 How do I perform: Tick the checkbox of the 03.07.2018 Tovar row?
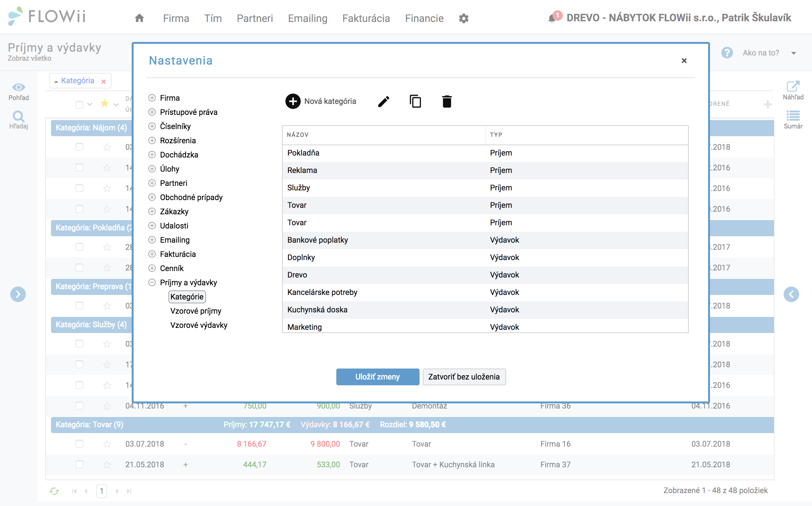pos(79,444)
